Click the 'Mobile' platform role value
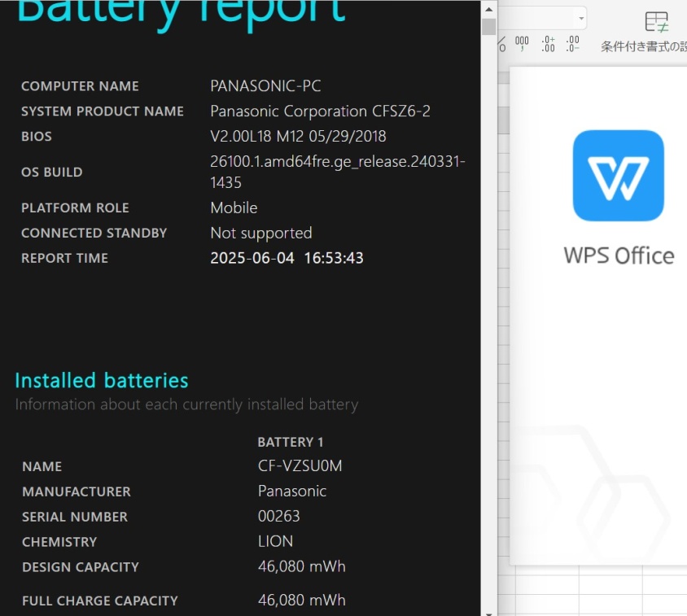 pyautogui.click(x=234, y=208)
